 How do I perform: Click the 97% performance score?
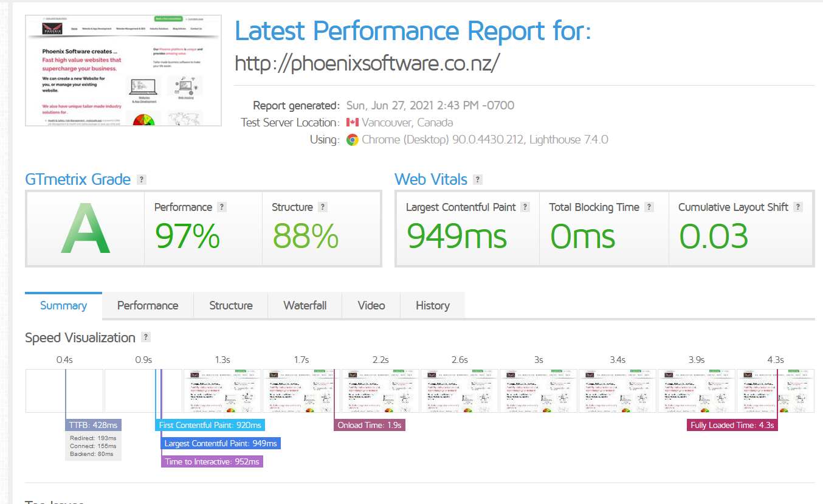point(187,236)
